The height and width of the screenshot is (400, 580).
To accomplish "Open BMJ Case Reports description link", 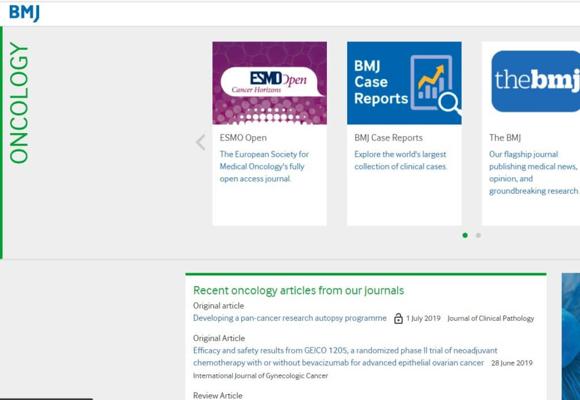I will pos(401,160).
